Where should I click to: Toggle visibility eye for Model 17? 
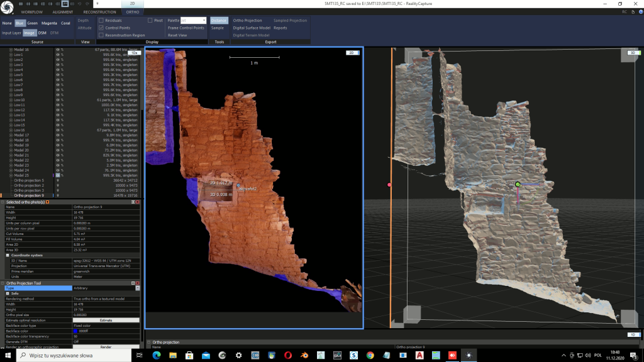[x=57, y=135]
